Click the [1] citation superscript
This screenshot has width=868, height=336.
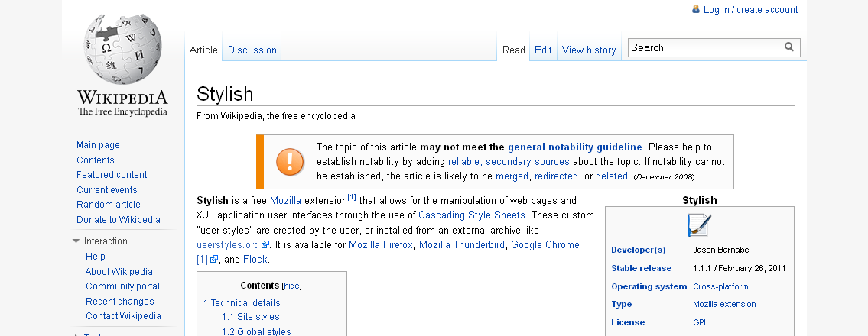coord(352,197)
